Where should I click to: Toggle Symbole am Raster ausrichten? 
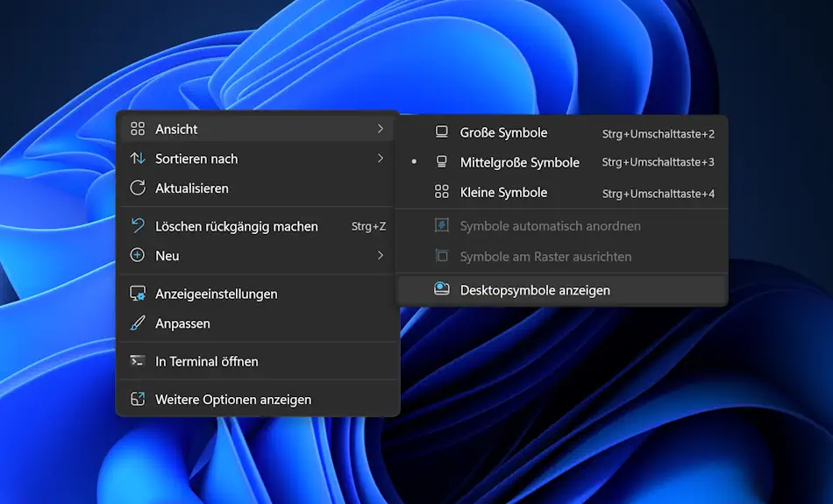561,257
